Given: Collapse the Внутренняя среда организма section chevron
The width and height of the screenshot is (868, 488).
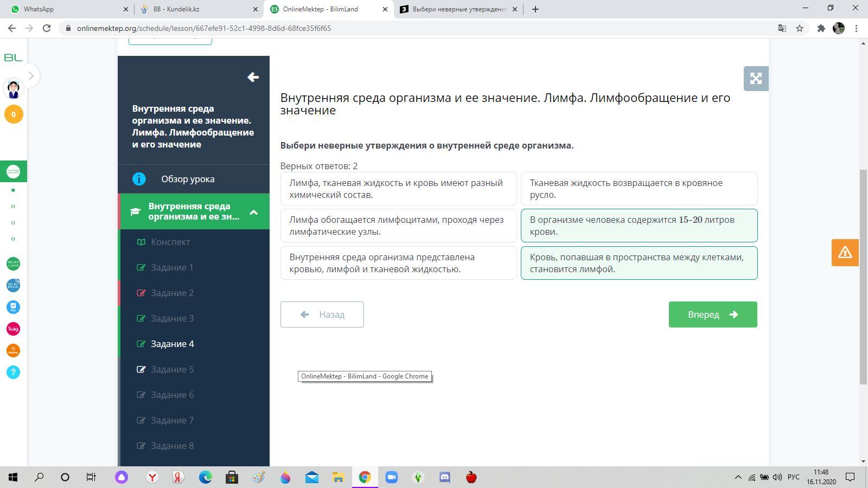Looking at the screenshot, I should tap(253, 212).
